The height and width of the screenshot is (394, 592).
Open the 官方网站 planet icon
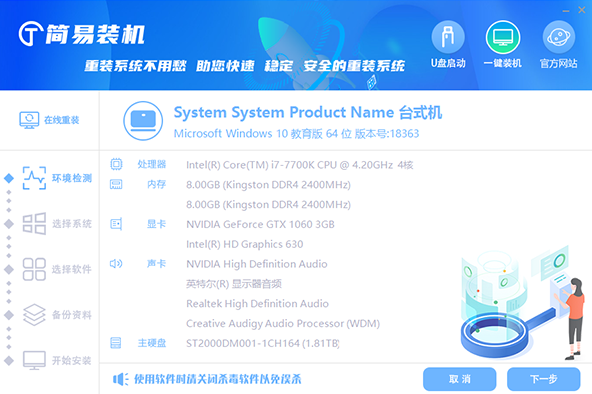[x=559, y=37]
